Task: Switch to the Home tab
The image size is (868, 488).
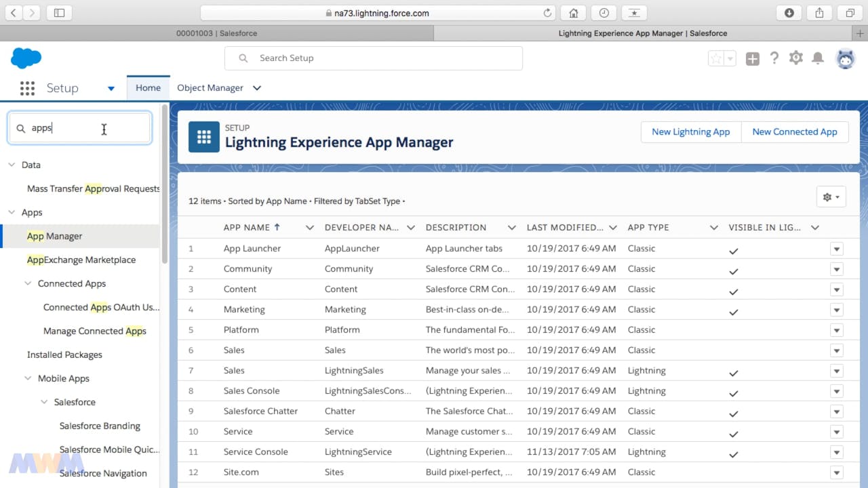Action: click(x=148, y=88)
